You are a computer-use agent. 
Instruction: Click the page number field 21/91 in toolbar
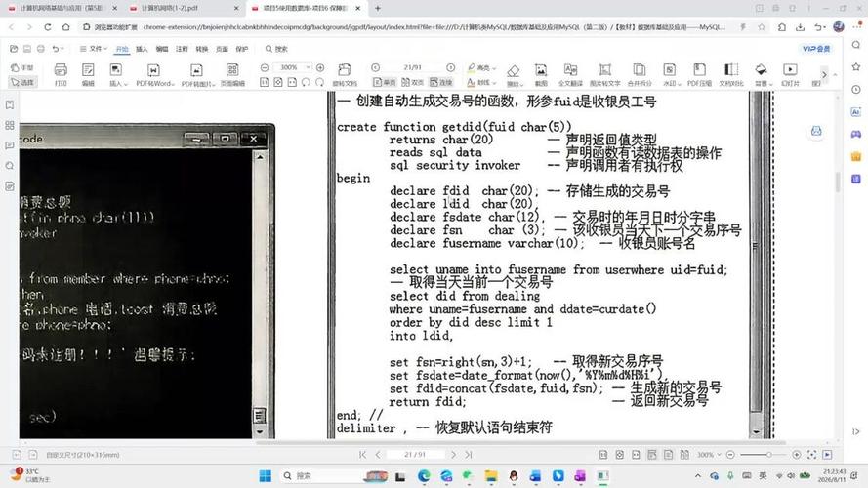pos(412,67)
